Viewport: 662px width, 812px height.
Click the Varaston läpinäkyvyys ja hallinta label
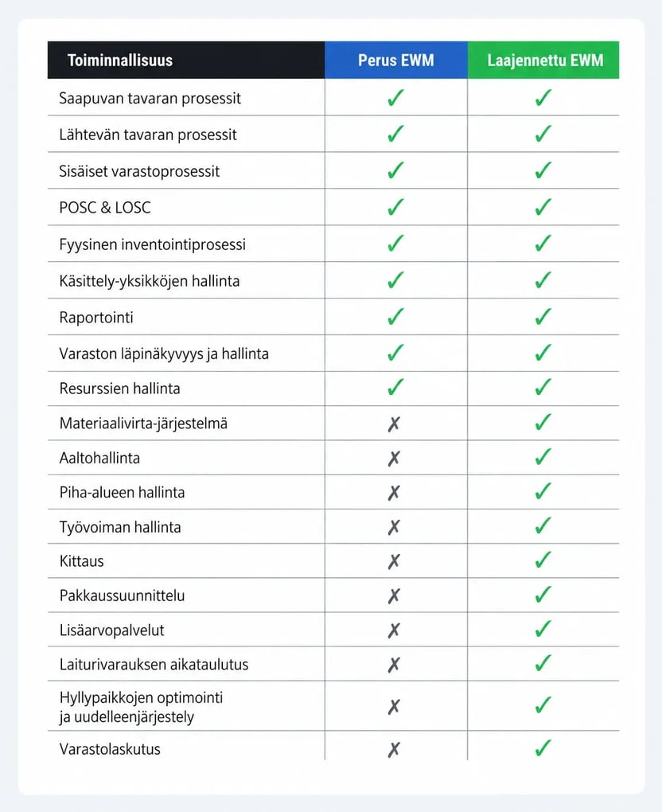click(164, 353)
